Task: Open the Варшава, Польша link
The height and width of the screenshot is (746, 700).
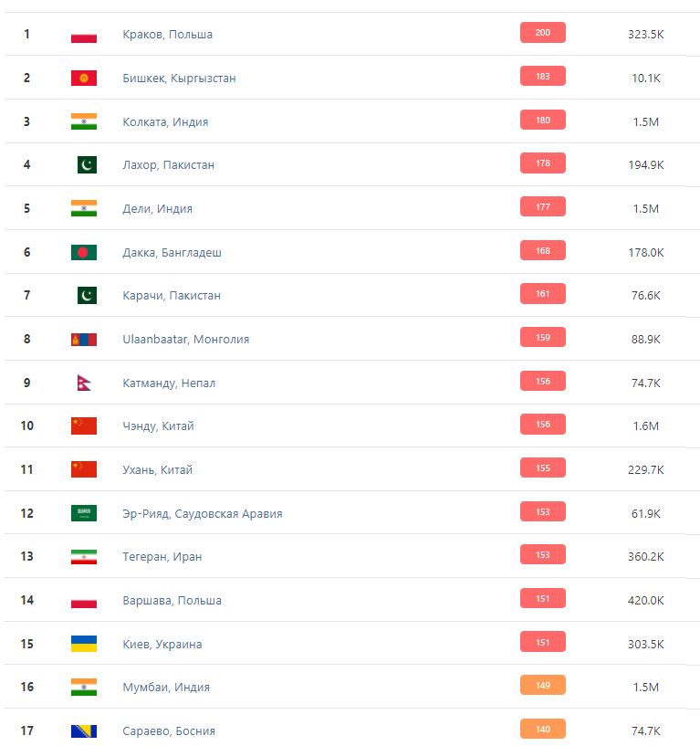Action: tap(172, 601)
